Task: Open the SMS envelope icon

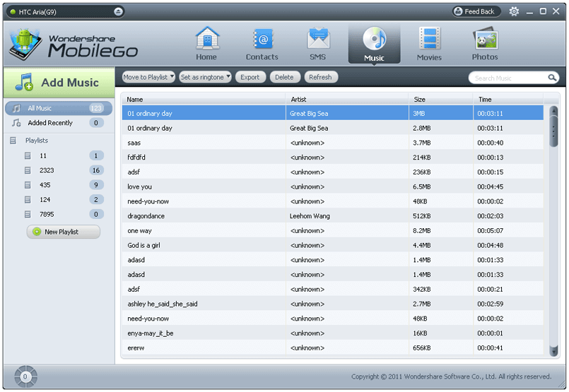Action: (x=318, y=38)
